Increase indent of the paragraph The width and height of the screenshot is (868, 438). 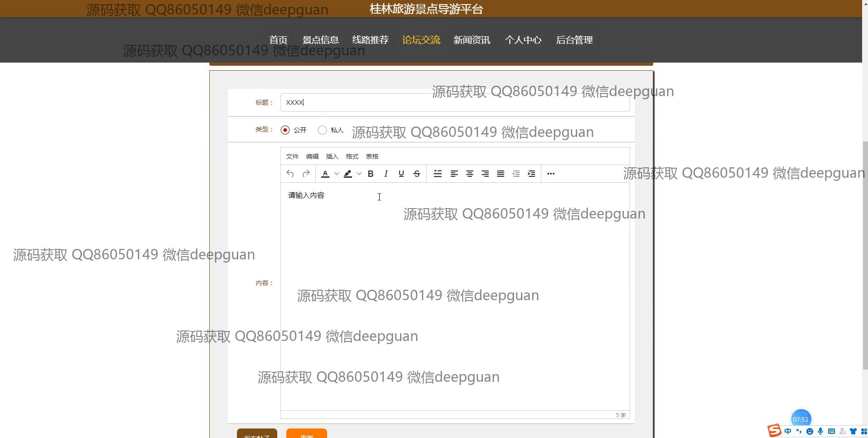[x=531, y=174]
